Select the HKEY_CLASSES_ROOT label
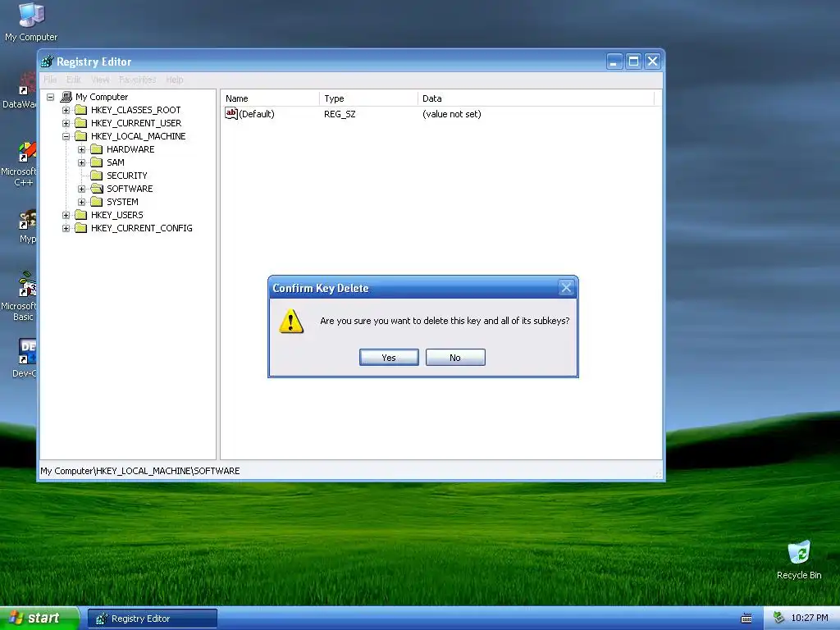Image resolution: width=840 pixels, height=630 pixels. (135, 111)
